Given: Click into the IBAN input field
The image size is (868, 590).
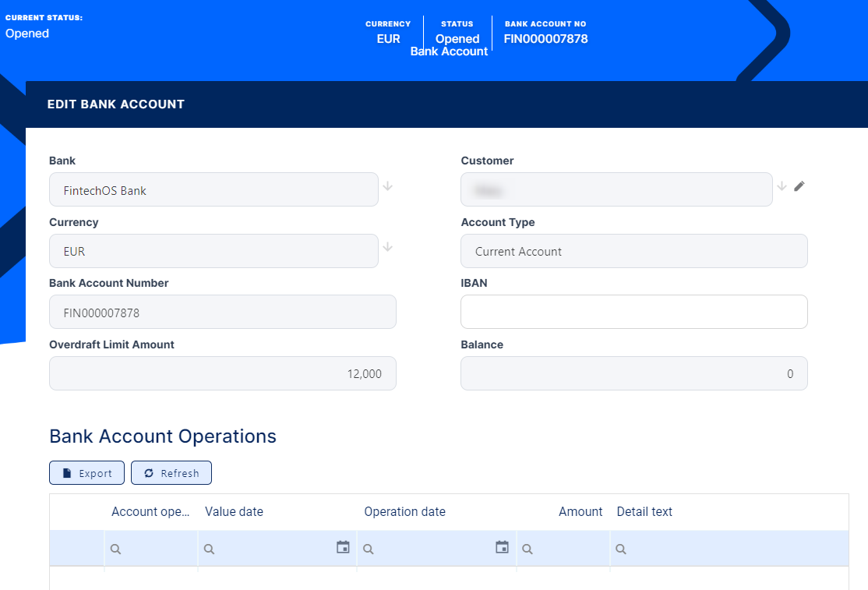Looking at the screenshot, I should click(x=633, y=312).
